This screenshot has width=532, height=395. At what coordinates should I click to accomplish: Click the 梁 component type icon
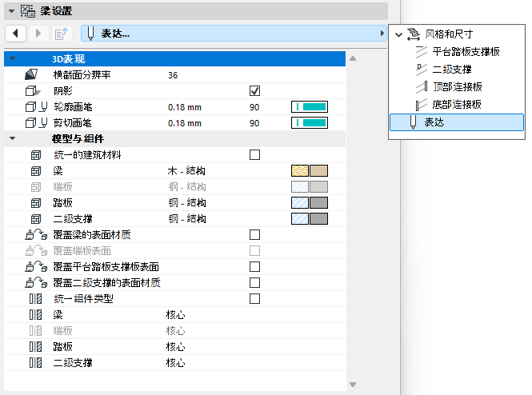36,315
